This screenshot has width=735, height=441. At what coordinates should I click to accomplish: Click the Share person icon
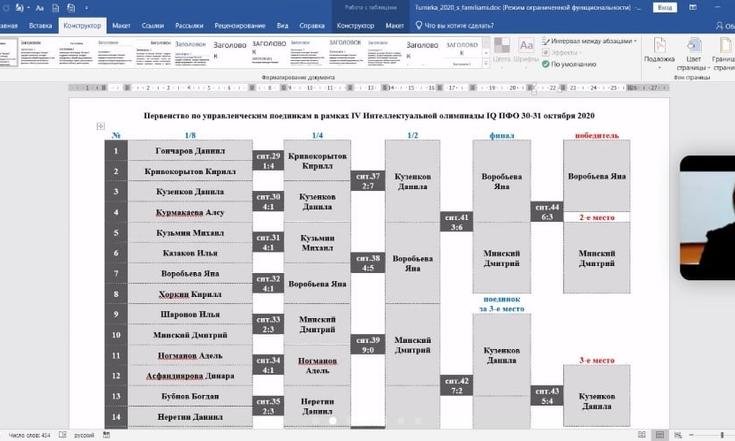click(x=719, y=26)
